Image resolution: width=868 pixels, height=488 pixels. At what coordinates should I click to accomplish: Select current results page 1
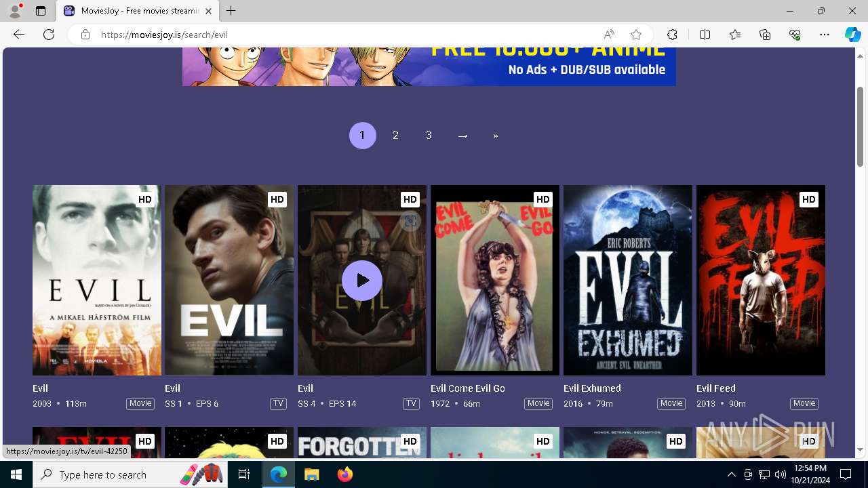[x=363, y=136]
